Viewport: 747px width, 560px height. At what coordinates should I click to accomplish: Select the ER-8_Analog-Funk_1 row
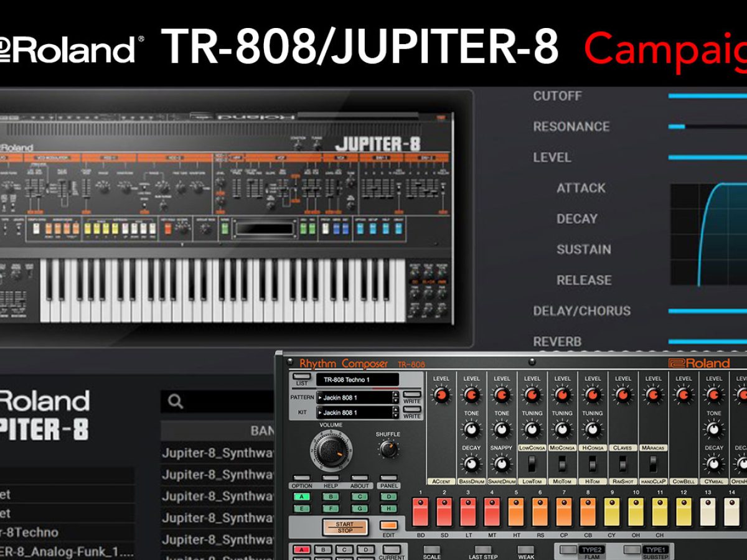point(67,551)
